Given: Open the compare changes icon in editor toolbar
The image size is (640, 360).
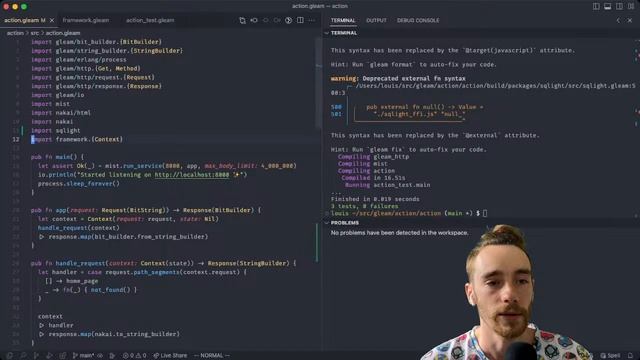Looking at the screenshot, I should point(242,20).
